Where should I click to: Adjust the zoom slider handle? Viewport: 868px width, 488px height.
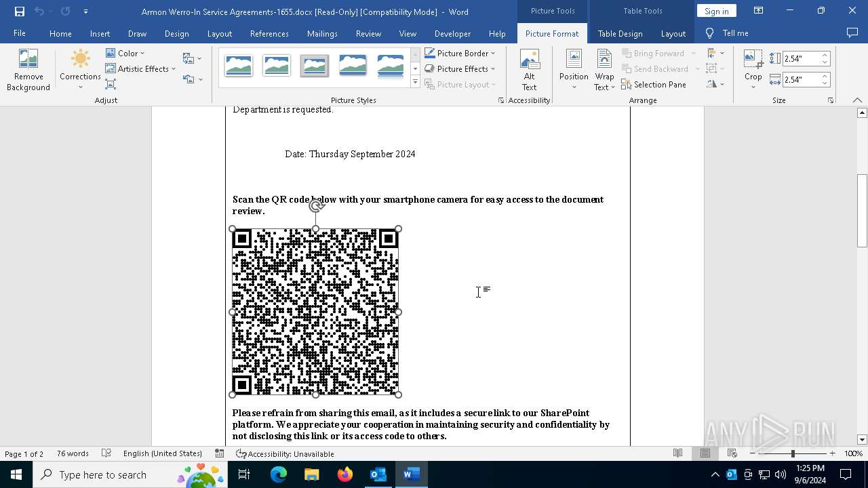[793, 453]
